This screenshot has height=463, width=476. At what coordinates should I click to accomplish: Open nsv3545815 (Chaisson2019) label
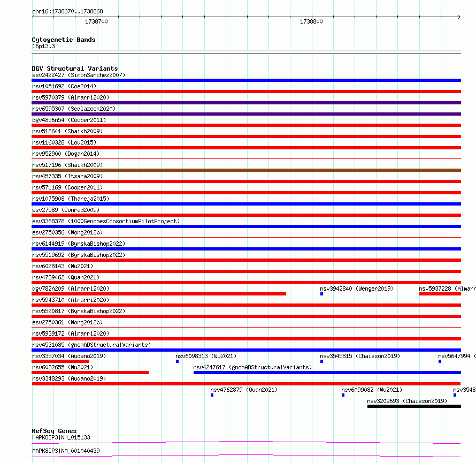coord(360,356)
